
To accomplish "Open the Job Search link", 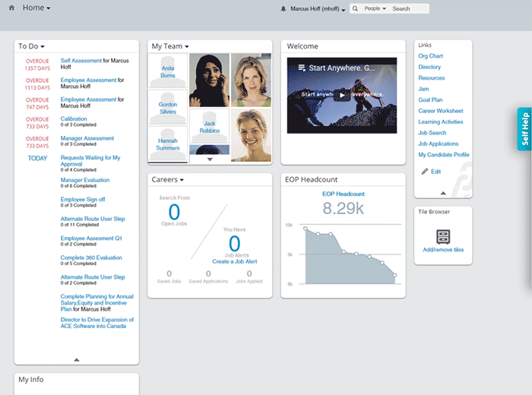I will point(432,133).
